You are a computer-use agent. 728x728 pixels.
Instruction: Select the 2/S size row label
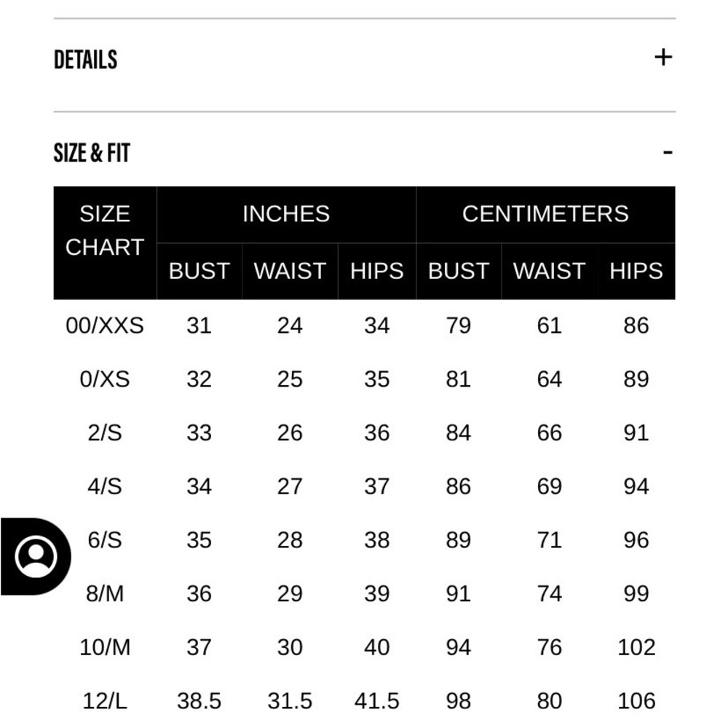pyautogui.click(x=105, y=432)
